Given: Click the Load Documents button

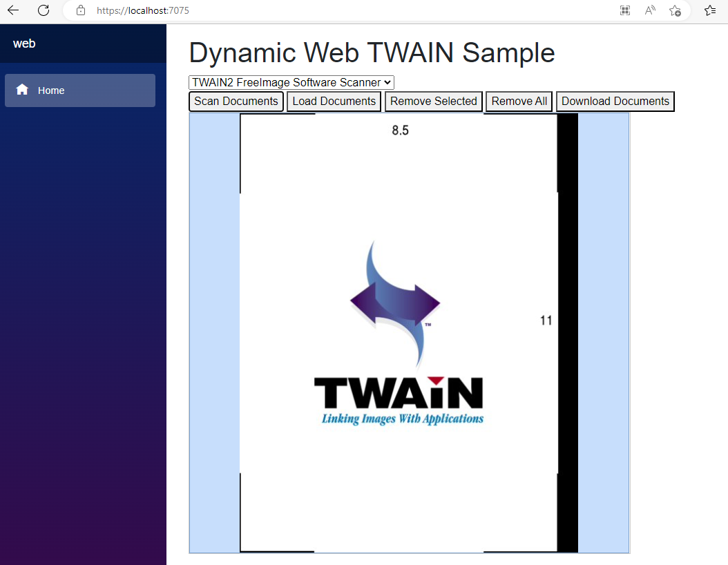Looking at the screenshot, I should (x=334, y=102).
